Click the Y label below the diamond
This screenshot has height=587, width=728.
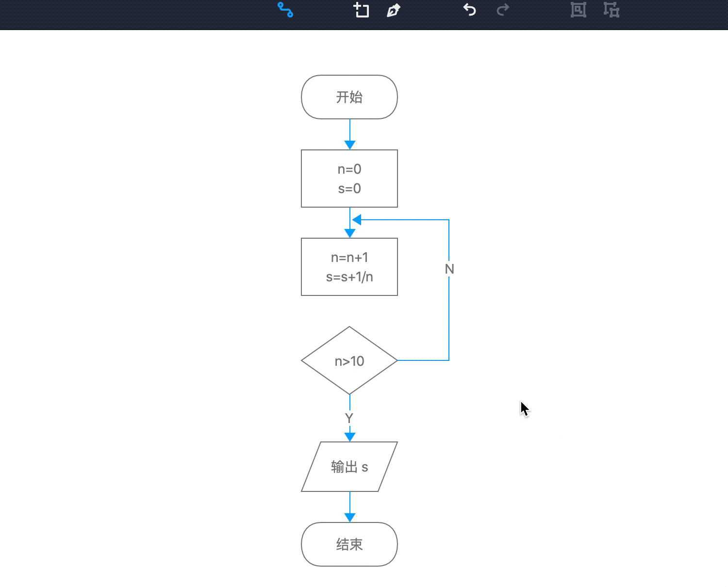click(349, 418)
